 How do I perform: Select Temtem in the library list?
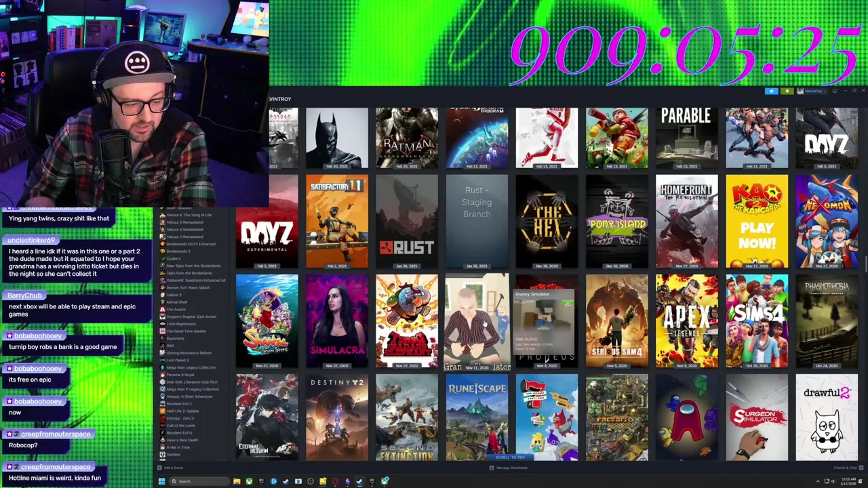pyautogui.click(x=174, y=454)
